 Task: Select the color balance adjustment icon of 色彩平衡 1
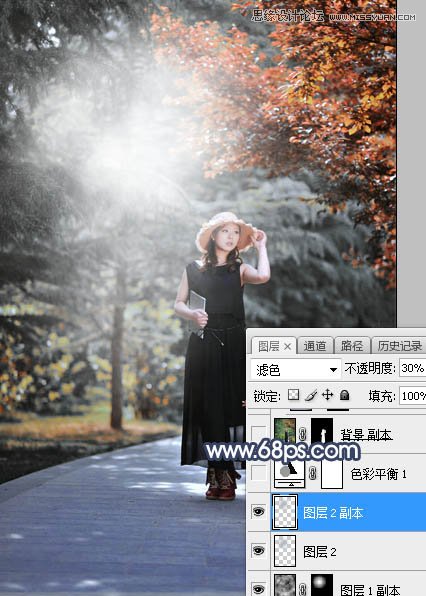(289, 474)
